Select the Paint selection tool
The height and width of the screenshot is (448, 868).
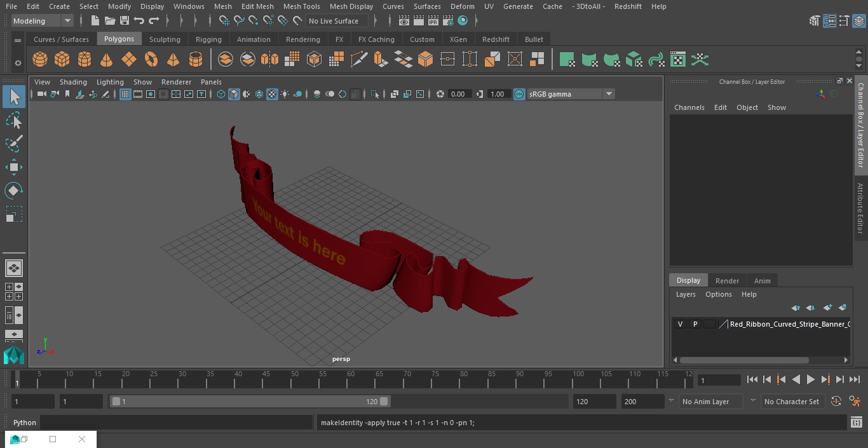point(13,144)
